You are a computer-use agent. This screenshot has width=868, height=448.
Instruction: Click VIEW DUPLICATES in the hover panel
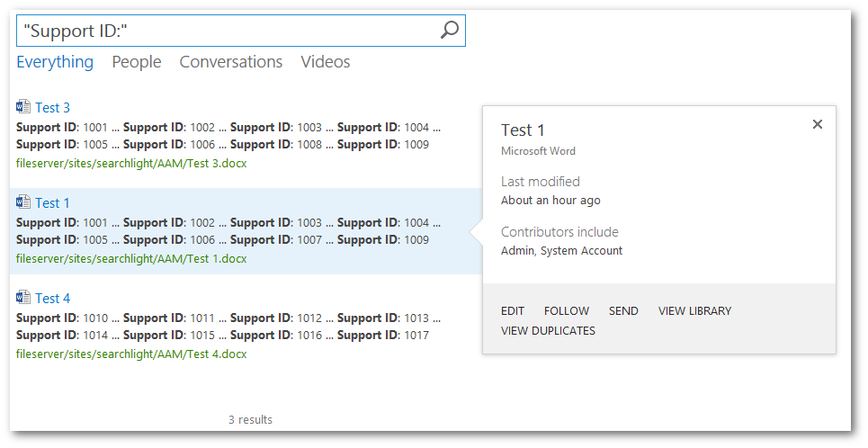click(x=548, y=331)
